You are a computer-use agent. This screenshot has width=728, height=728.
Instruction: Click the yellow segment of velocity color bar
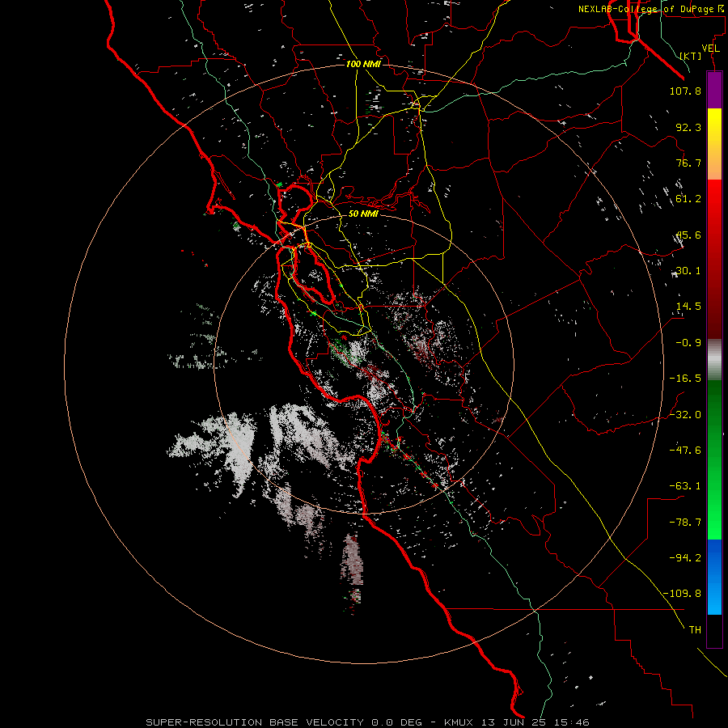pos(714,144)
